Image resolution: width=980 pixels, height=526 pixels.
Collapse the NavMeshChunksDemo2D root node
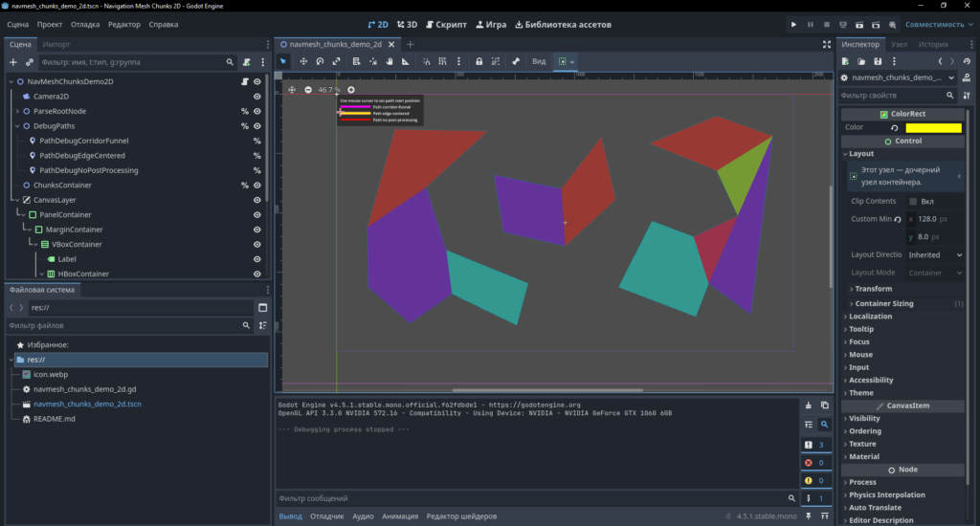pyautogui.click(x=11, y=81)
